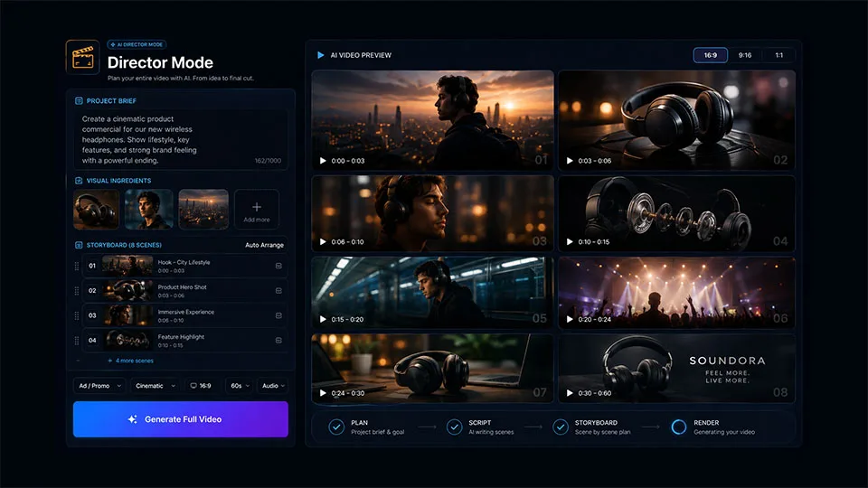Select the headphones visual ingredient thumbnail
Screen dimensions: 868x488
point(97,209)
